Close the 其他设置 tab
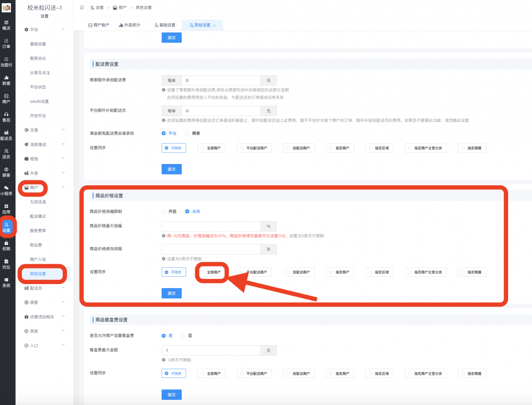This screenshot has height=405, width=532. click(215, 25)
